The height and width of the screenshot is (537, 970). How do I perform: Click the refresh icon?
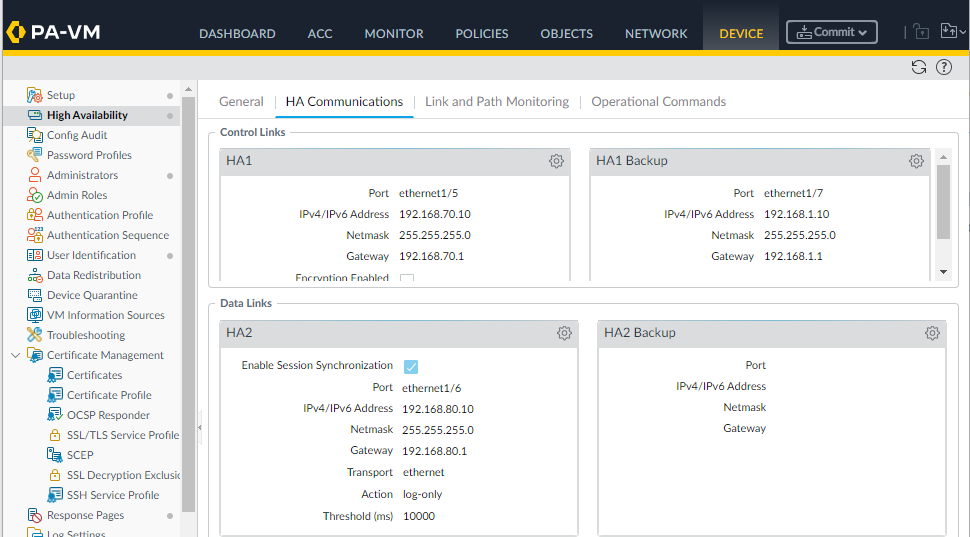point(918,67)
